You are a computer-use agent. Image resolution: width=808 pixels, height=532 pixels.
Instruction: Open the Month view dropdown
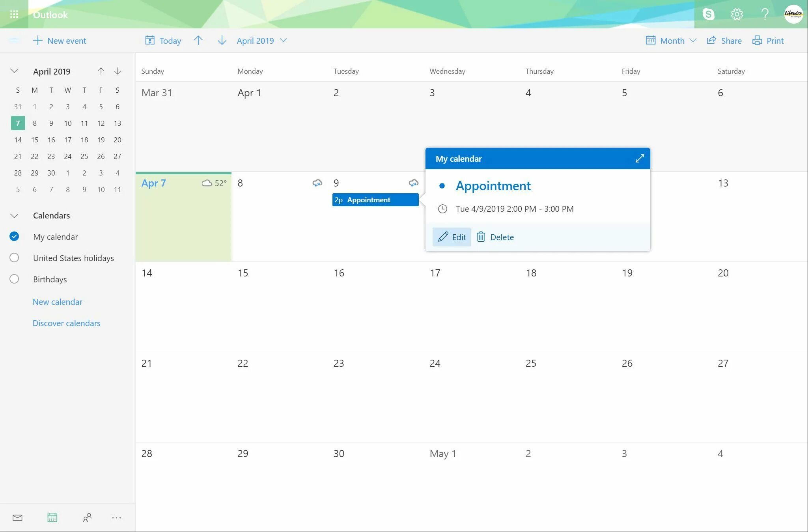(671, 41)
